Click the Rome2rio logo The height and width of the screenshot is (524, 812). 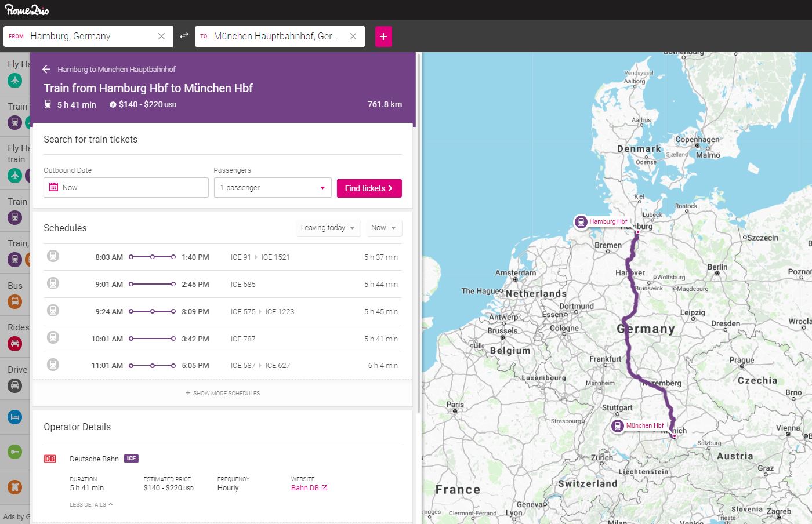(27, 10)
